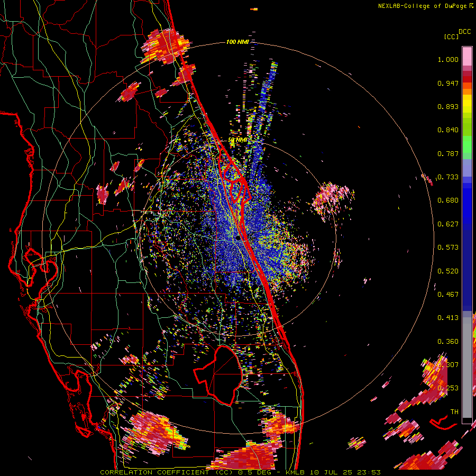
Task: Click the 1.000 color scale value
Action: click(x=448, y=59)
